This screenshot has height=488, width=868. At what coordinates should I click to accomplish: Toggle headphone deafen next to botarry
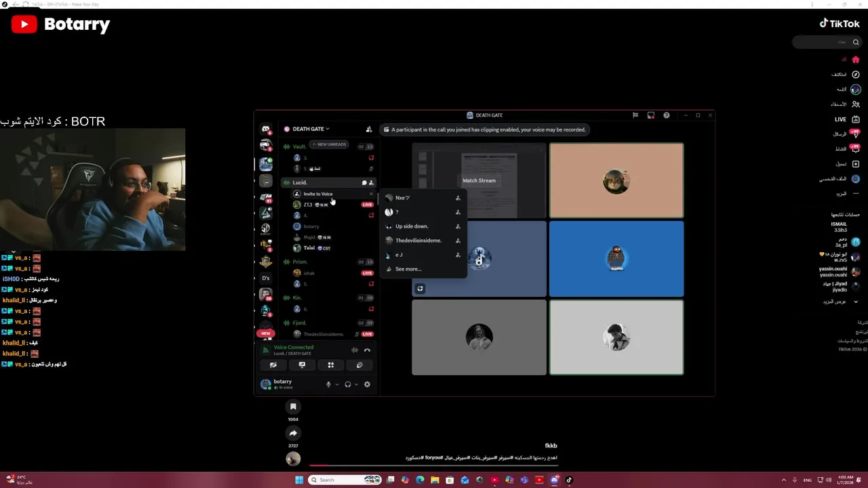click(347, 384)
